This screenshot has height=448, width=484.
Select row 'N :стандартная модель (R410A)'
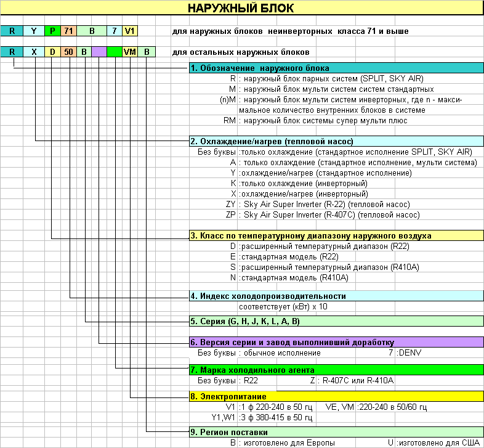pos(289,278)
